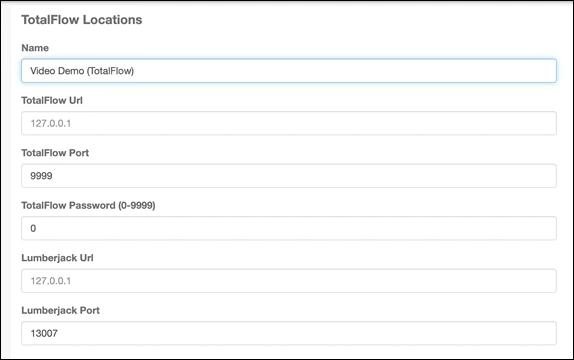The height and width of the screenshot is (360, 574).
Task: Place cursor on 'Video Demo (TotalFlow)' text
Action: [82, 71]
